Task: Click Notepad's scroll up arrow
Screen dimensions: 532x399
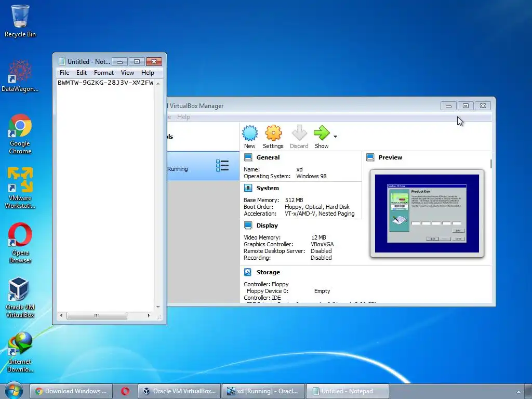Action: (158, 83)
